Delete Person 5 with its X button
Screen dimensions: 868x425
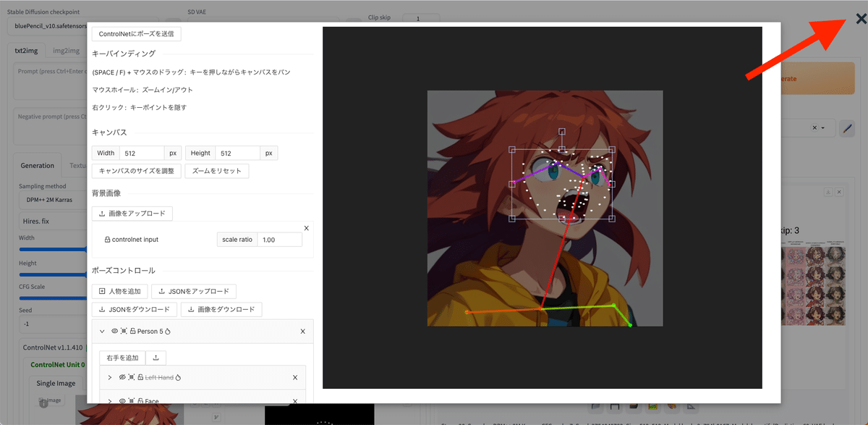tap(303, 332)
